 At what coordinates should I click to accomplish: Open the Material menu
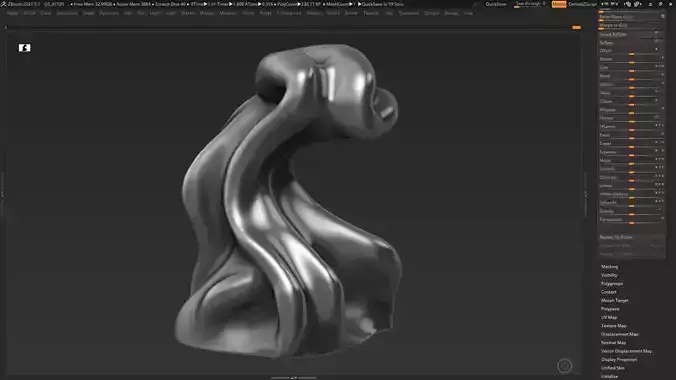pos(228,13)
